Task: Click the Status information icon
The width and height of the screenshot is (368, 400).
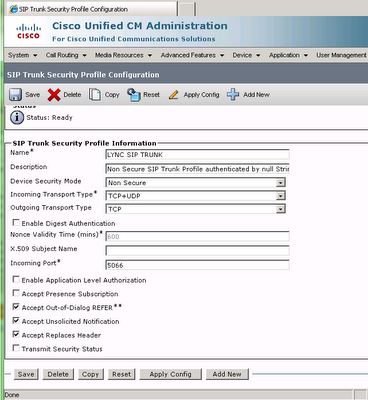Action: pos(17,117)
